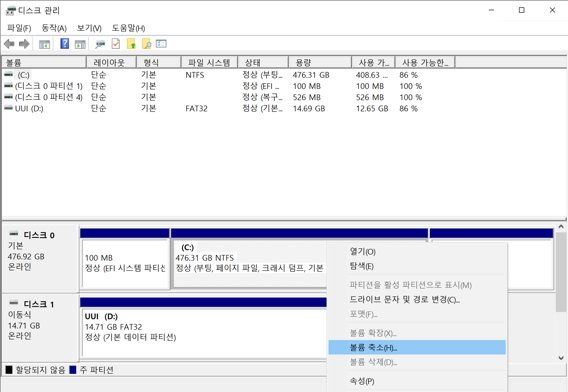Toggle the Show/Hide Console Tree icon
This screenshot has width=568, height=392.
coord(45,44)
